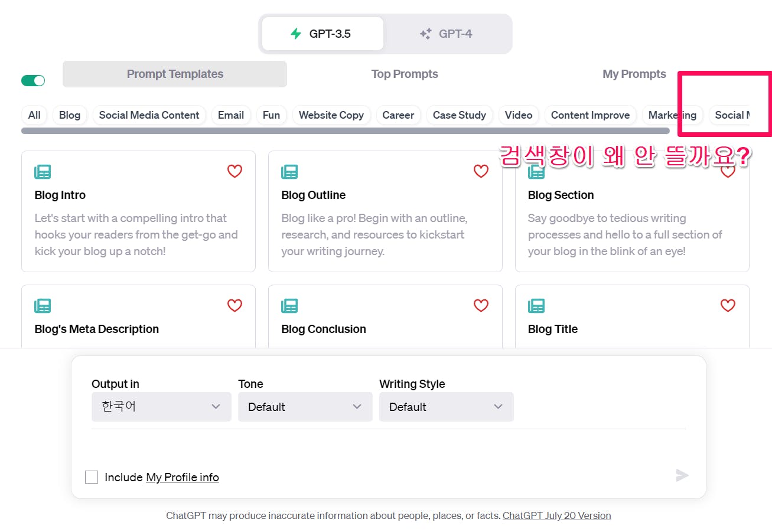This screenshot has width=772, height=532.
Task: Click the Blog Title newspaper icon
Action: pos(536,306)
